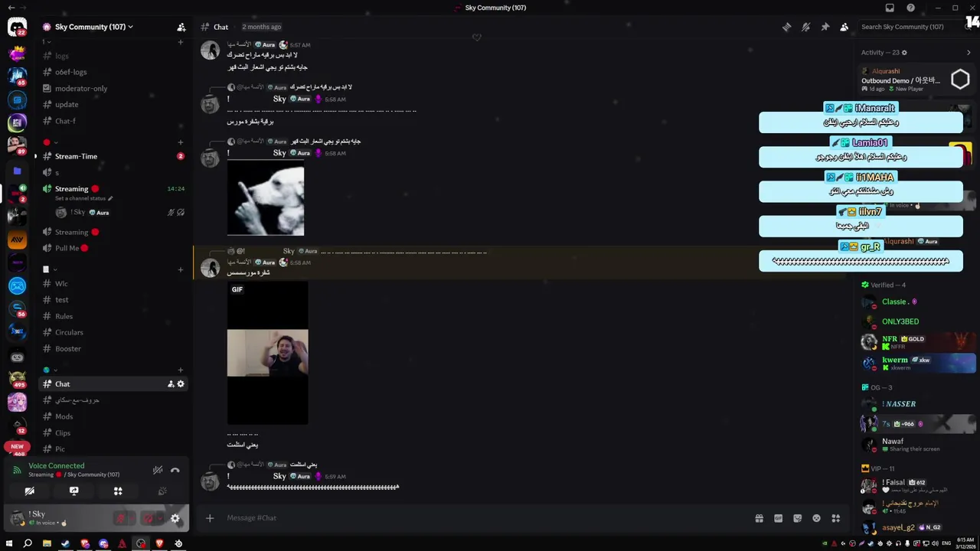The image size is (980, 551).
Task: Open Steam from the Windows taskbar
Action: 65,543
